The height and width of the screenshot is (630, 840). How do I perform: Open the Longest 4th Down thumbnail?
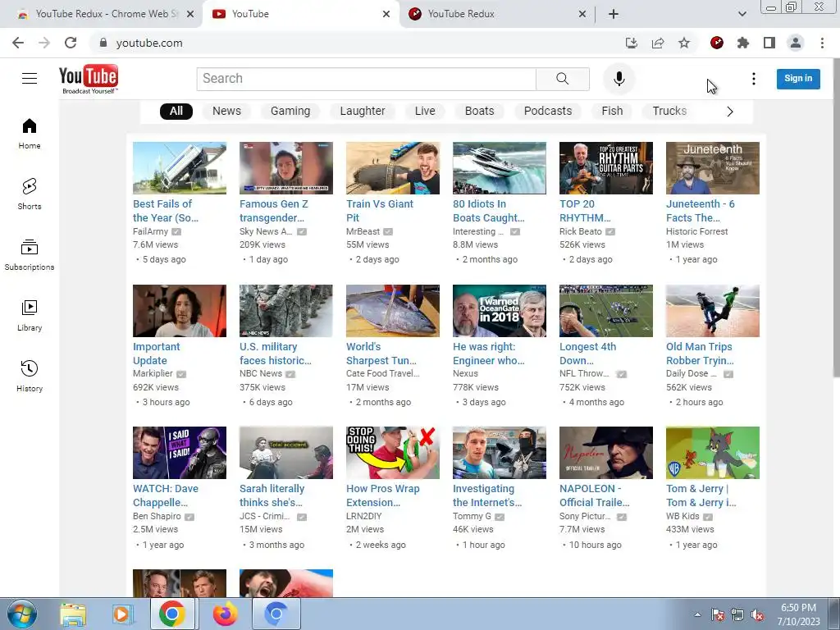click(606, 311)
